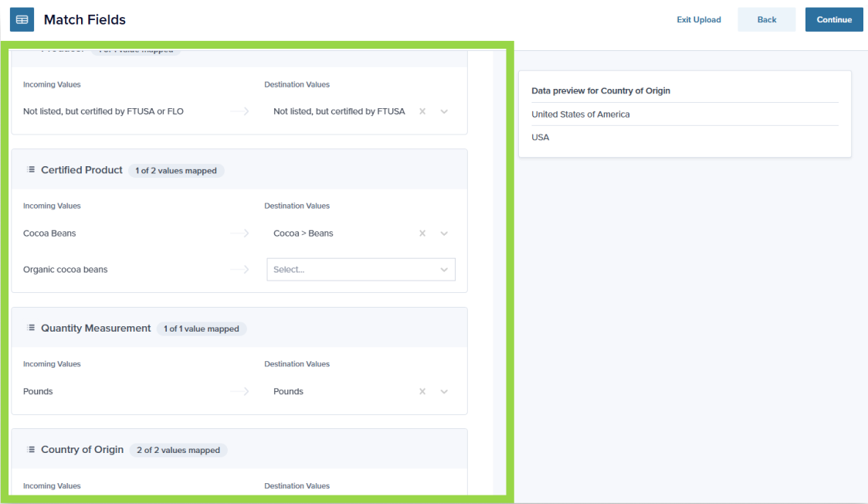The width and height of the screenshot is (868, 504).
Task: Click the incoming value 'Pounds'
Action: pos(38,392)
